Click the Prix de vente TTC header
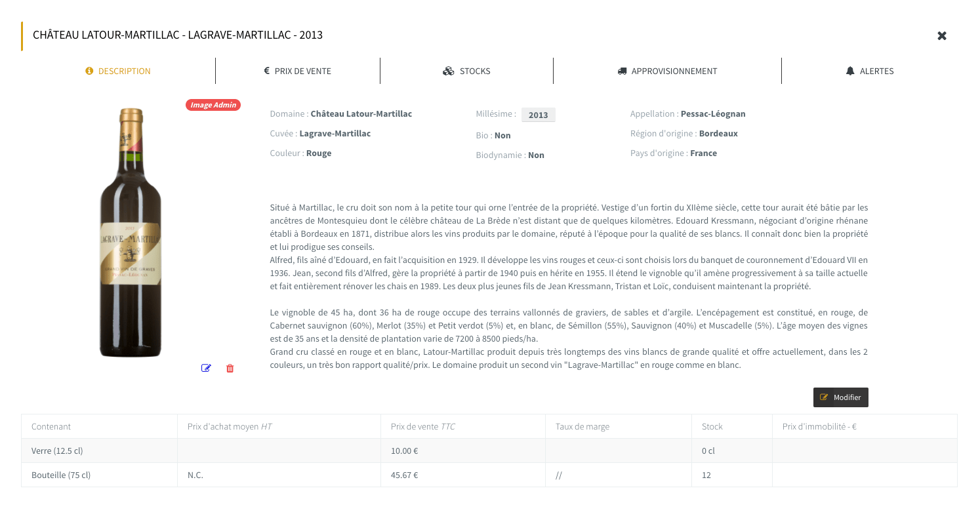 click(x=463, y=426)
